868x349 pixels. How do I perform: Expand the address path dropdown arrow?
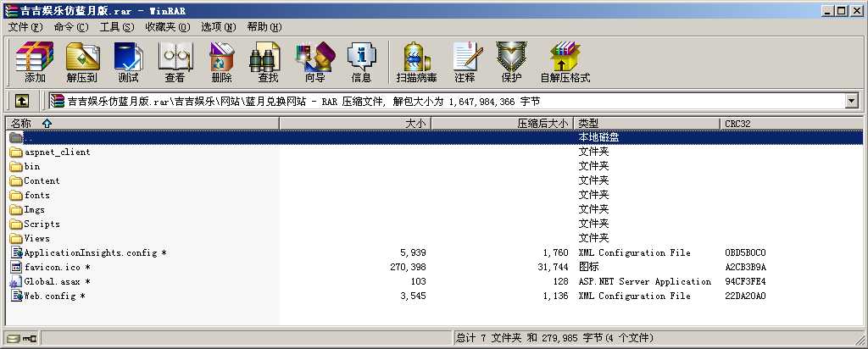(851, 101)
